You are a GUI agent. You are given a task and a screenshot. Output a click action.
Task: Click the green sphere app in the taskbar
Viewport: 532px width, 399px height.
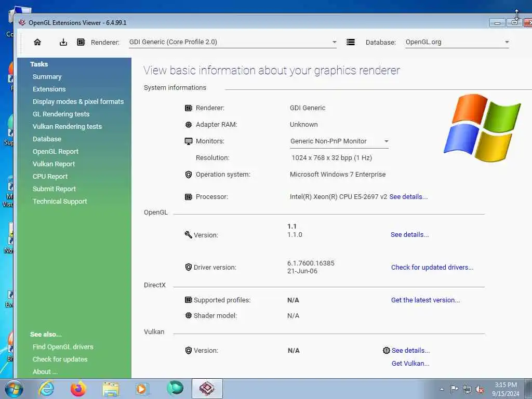point(175,388)
